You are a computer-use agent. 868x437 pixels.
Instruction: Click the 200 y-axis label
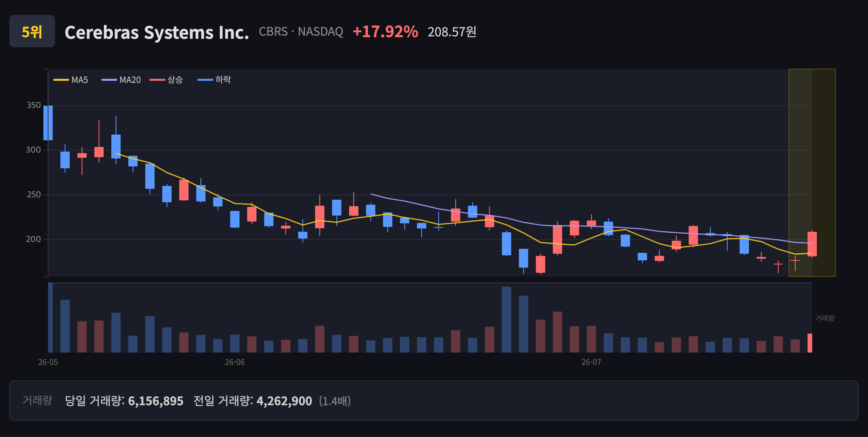point(33,239)
